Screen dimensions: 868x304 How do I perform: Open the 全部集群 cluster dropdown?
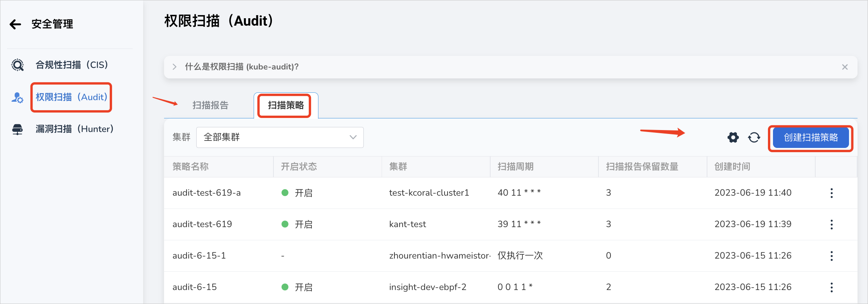(280, 137)
